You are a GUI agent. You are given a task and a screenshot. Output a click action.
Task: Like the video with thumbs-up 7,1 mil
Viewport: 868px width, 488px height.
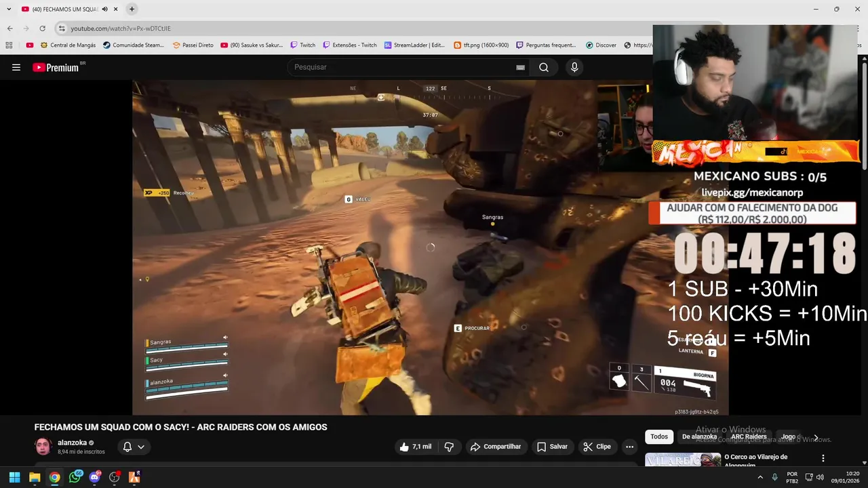(416, 447)
